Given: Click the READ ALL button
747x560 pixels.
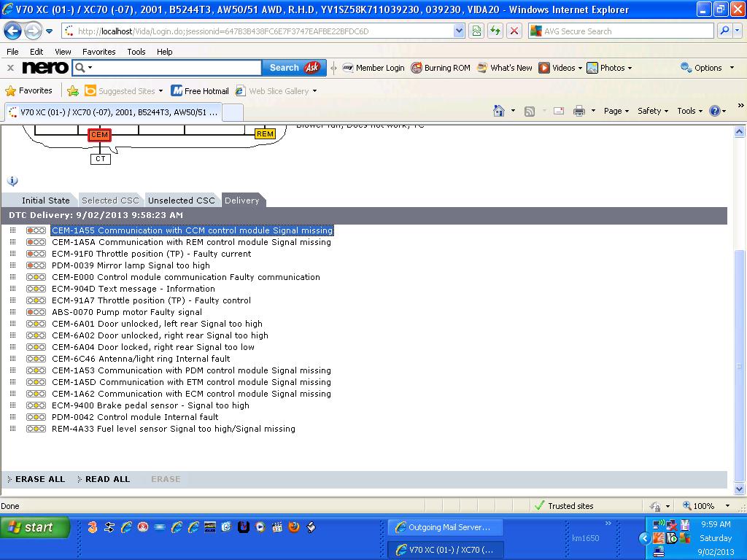Looking at the screenshot, I should [x=107, y=479].
